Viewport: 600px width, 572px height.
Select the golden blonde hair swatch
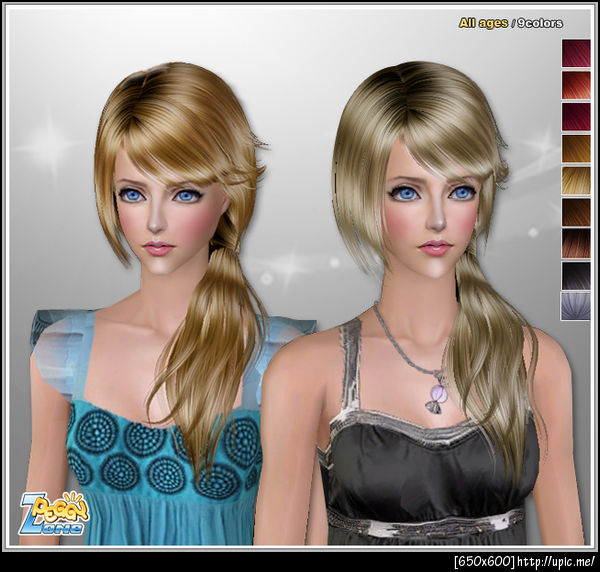(576, 180)
